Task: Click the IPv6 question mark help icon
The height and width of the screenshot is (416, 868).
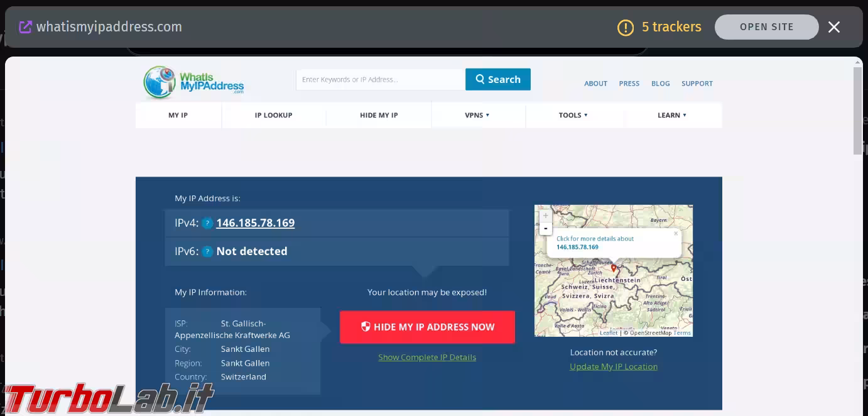Action: click(x=207, y=251)
